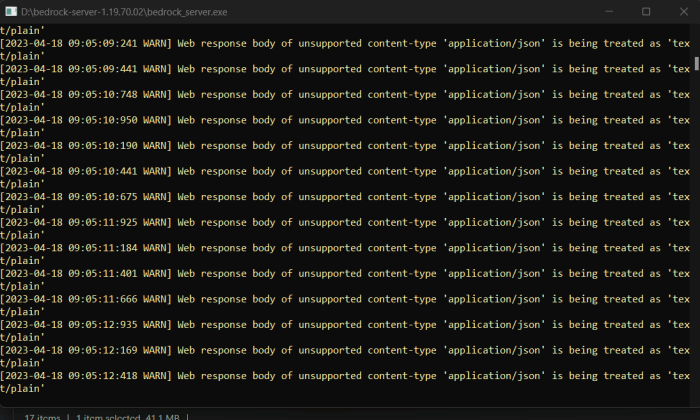This screenshot has height=420, width=700.
Task: Click the warning entry at 09:05:12:935
Action: click(x=345, y=331)
